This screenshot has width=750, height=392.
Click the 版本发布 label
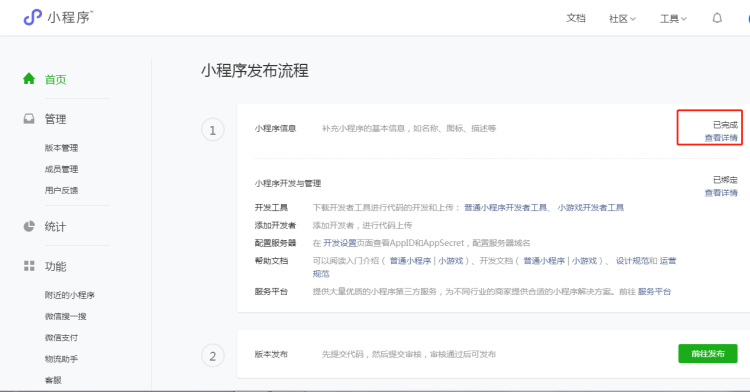[271, 354]
